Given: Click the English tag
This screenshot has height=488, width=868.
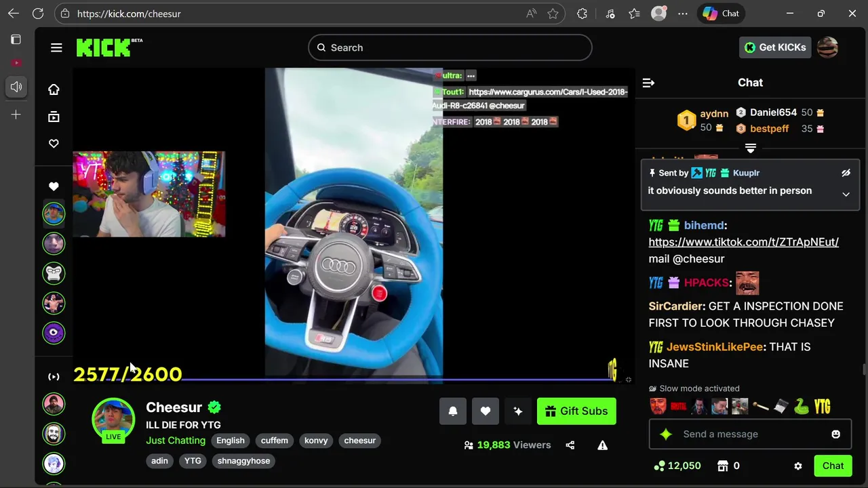Looking at the screenshot, I should pos(231,441).
